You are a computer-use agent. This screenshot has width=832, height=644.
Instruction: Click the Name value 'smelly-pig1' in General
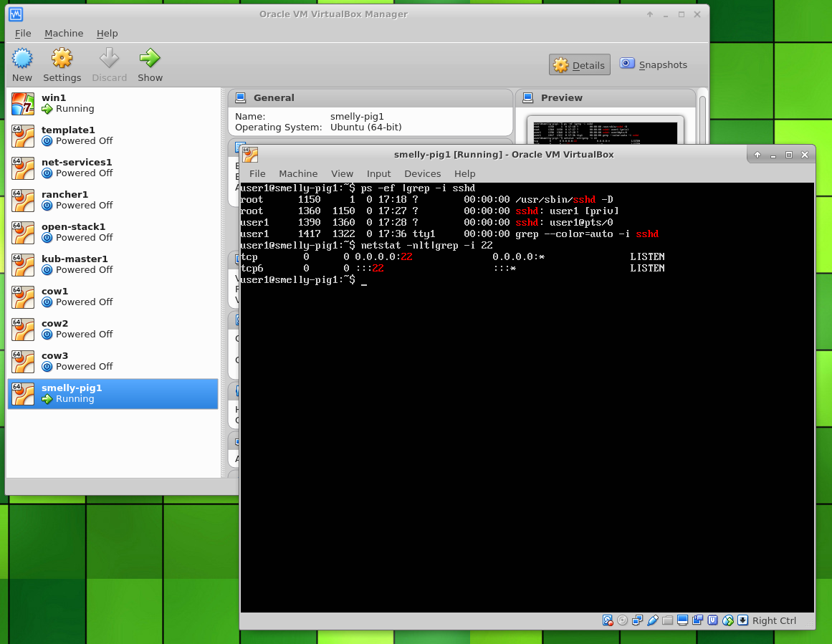pos(357,117)
